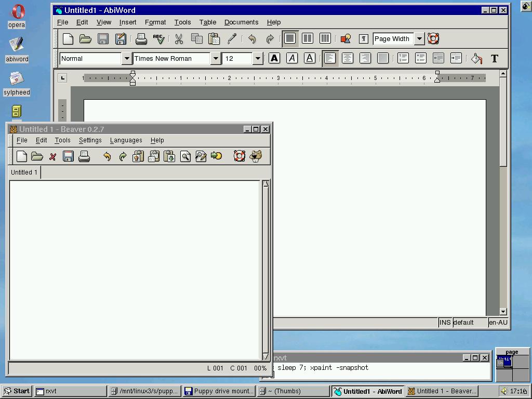Open Beaver's find magnifier icon

185,156
